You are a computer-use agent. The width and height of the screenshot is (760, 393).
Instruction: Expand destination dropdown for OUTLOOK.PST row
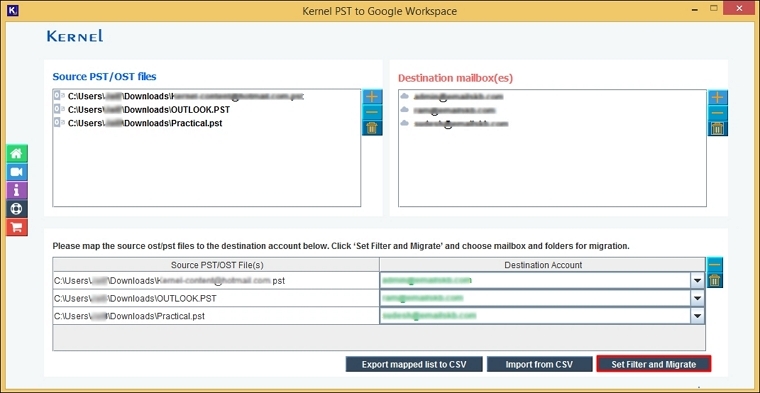697,299
